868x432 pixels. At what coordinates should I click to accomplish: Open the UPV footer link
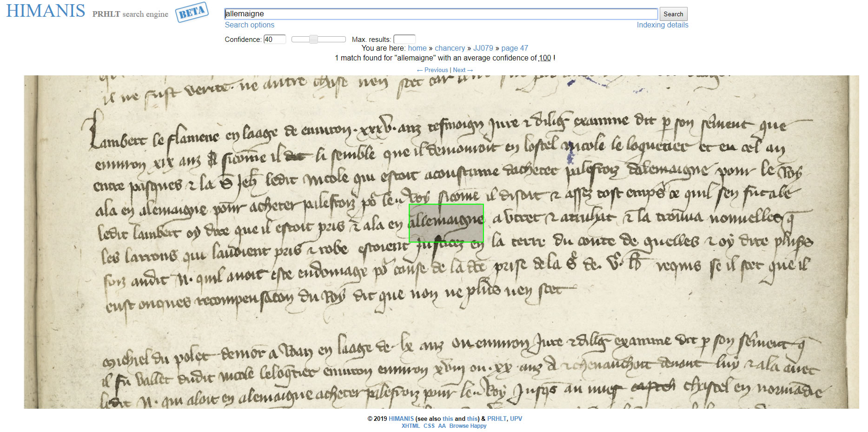coord(516,419)
